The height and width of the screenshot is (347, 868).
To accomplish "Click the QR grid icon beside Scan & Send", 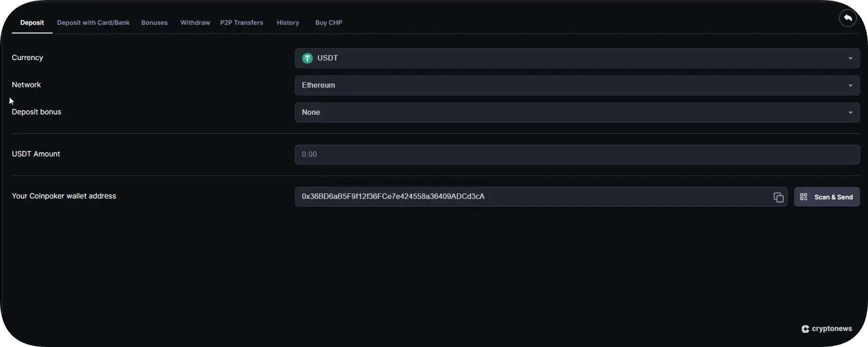I will (x=804, y=197).
